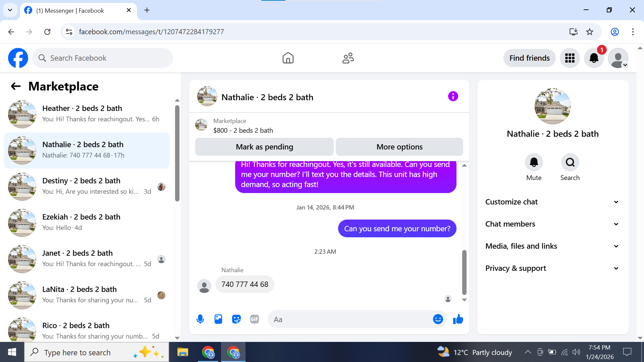The width and height of the screenshot is (644, 362).
Task: Send a thumbs-up like
Action: click(458, 319)
